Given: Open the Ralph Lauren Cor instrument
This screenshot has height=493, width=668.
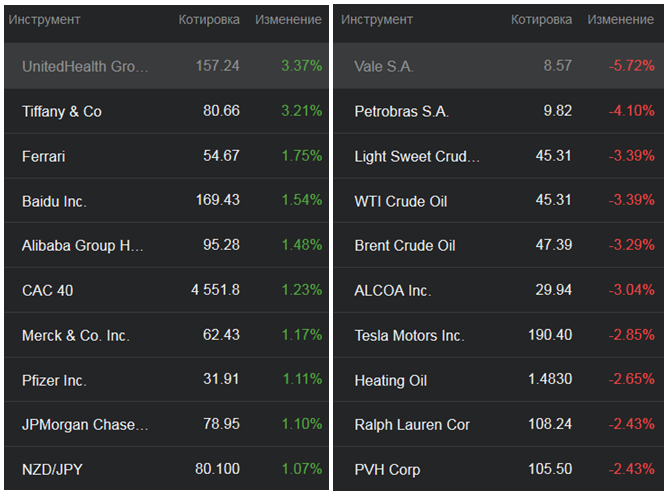Looking at the screenshot, I should click(412, 424).
